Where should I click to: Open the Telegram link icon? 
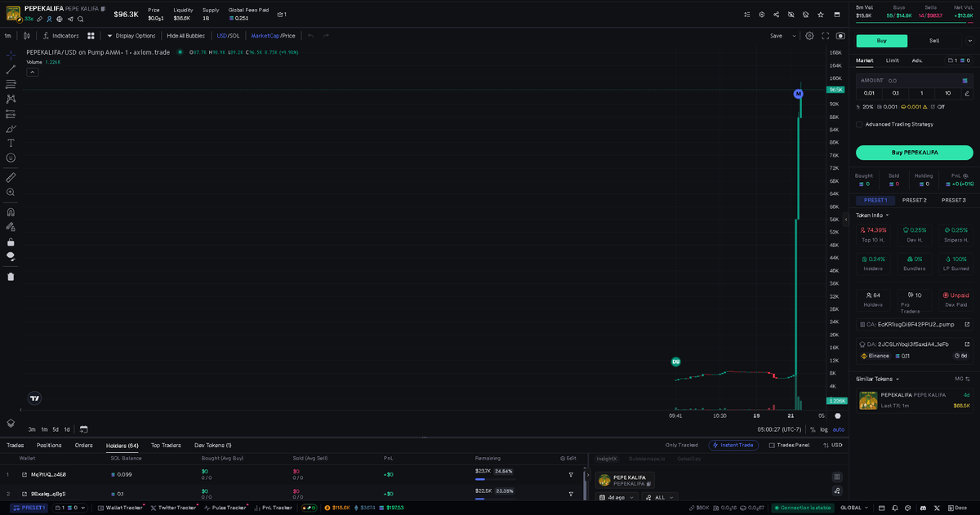tap(69, 19)
